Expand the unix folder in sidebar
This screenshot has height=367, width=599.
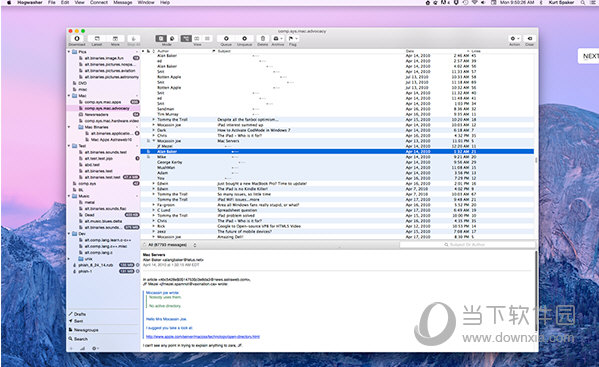coord(69,259)
